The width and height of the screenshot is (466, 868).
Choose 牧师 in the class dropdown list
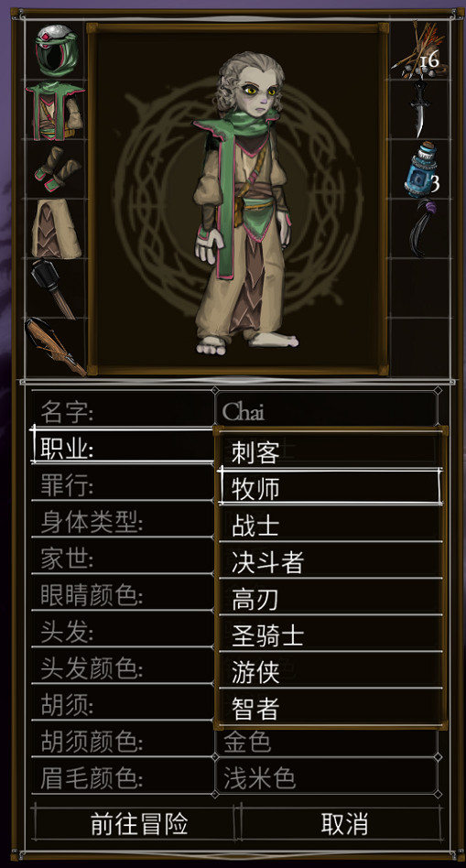coord(331,487)
